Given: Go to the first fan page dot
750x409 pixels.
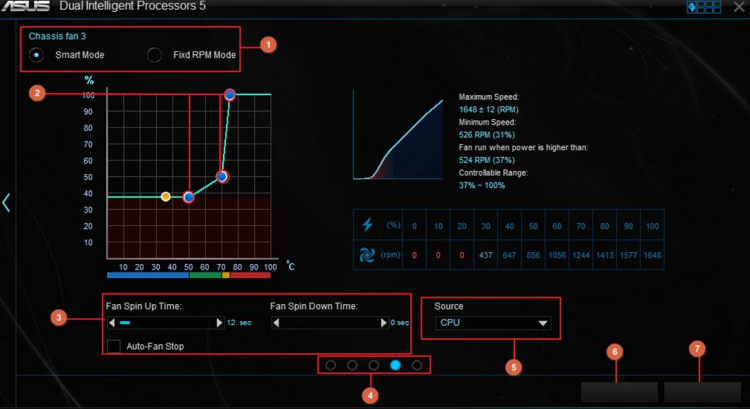Looking at the screenshot, I should point(331,365).
